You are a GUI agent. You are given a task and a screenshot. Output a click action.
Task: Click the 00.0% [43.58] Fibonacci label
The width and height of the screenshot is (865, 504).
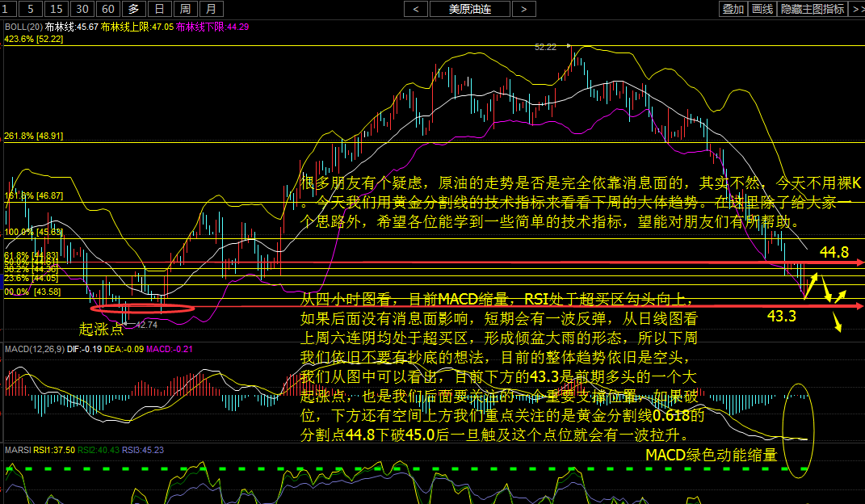coord(32,292)
